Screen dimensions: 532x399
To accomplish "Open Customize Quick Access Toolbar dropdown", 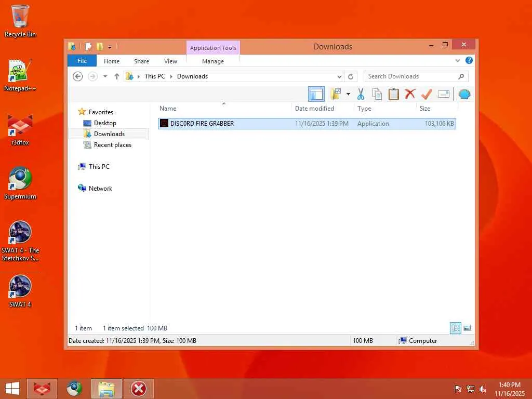I will coord(110,47).
